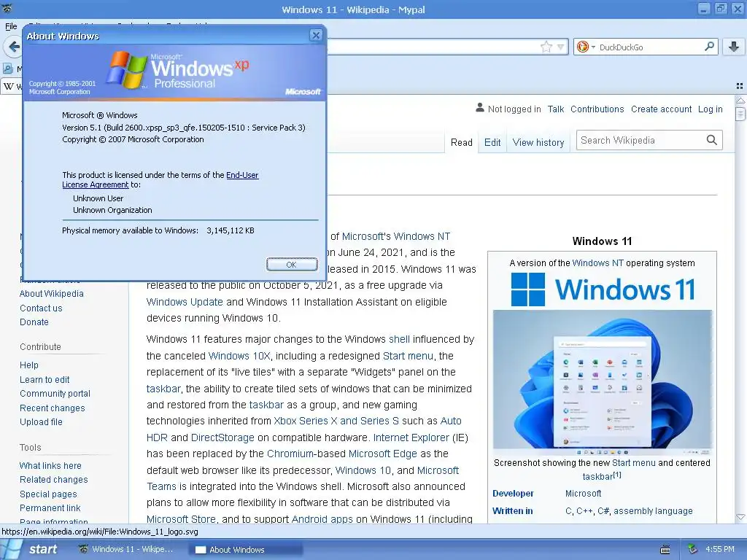Click the Microsoft developer infobox link

tap(583, 494)
